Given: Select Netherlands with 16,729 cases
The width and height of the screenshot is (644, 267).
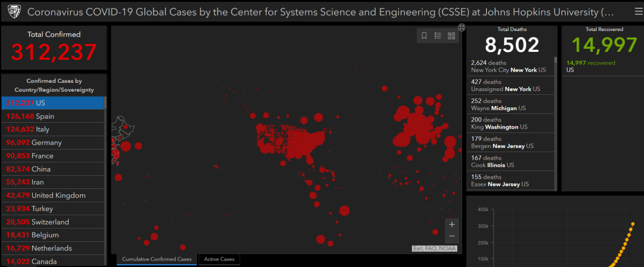Looking at the screenshot, I should click(53, 248).
